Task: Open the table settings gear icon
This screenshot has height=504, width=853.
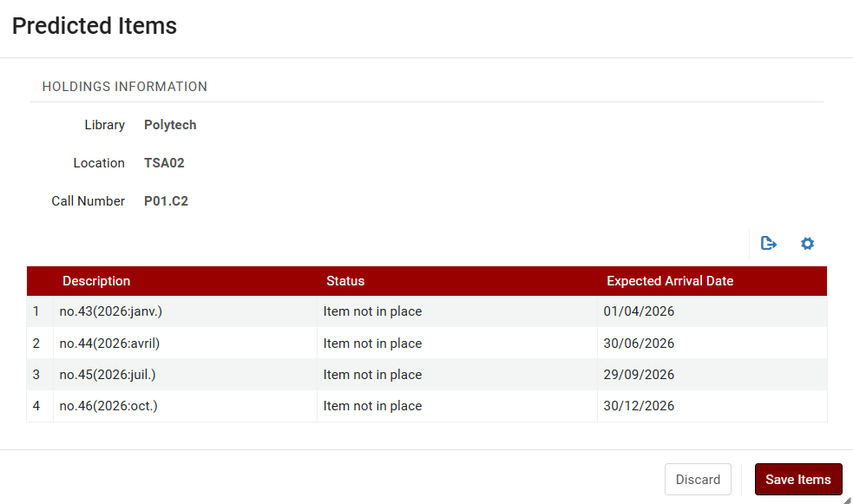Action: point(807,244)
